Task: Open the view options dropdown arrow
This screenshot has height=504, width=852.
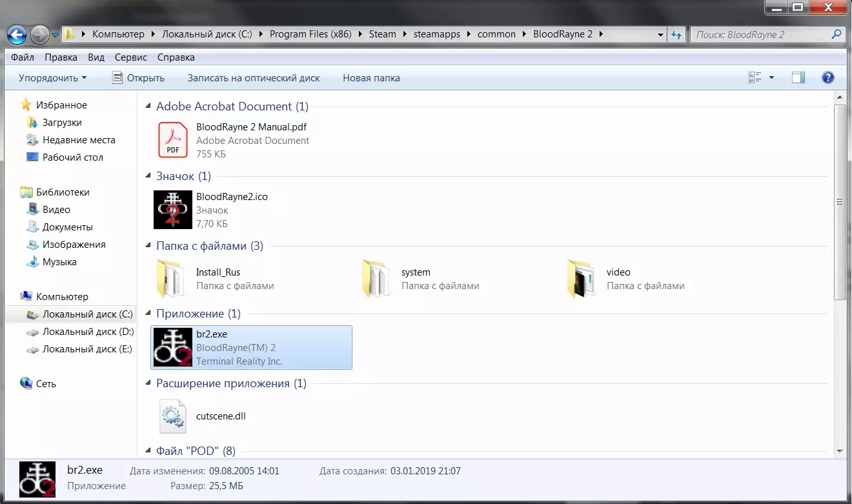Action: [771, 78]
